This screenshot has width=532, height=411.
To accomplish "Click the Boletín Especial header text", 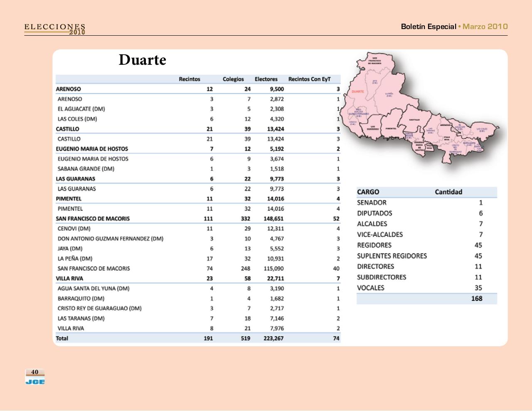I will [428, 27].
